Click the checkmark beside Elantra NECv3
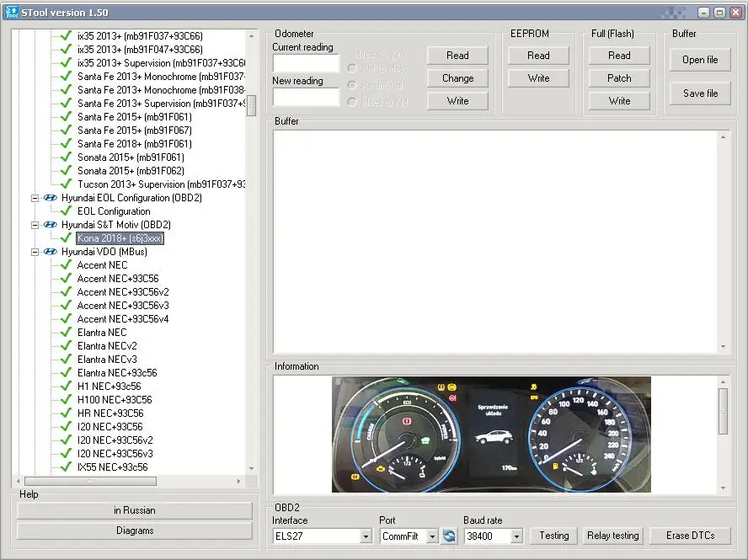Viewport: 748px width, 560px height. tap(67, 360)
